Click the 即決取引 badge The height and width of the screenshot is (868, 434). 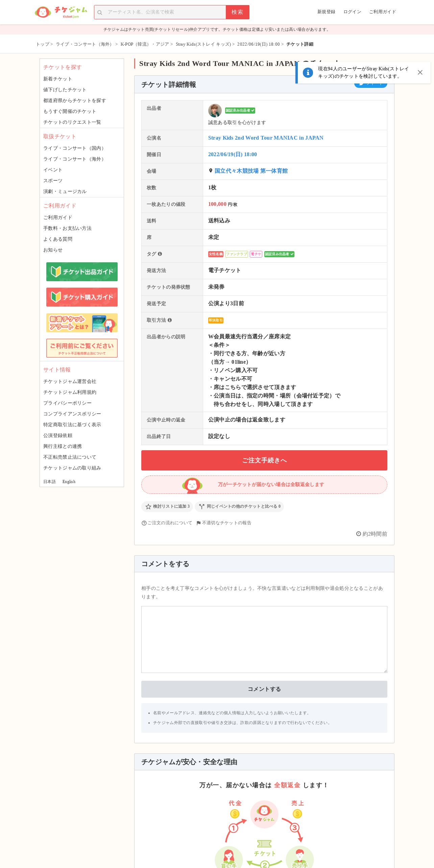click(x=216, y=320)
